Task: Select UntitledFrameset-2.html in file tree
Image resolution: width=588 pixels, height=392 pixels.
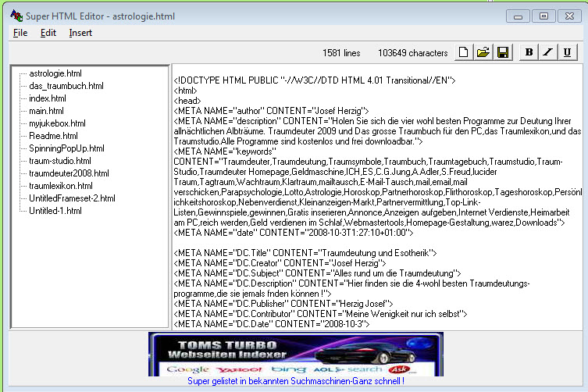Action: [x=72, y=198]
